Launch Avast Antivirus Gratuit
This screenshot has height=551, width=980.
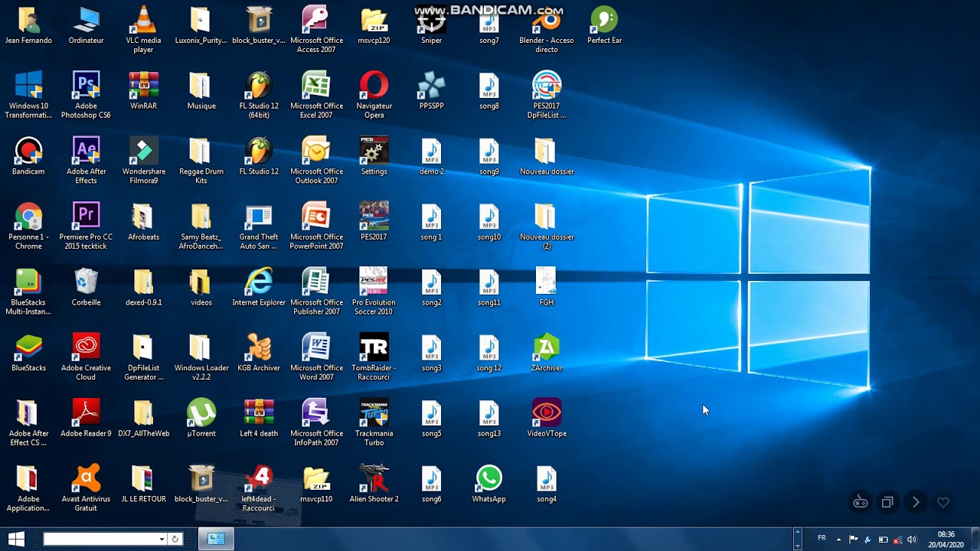click(86, 487)
